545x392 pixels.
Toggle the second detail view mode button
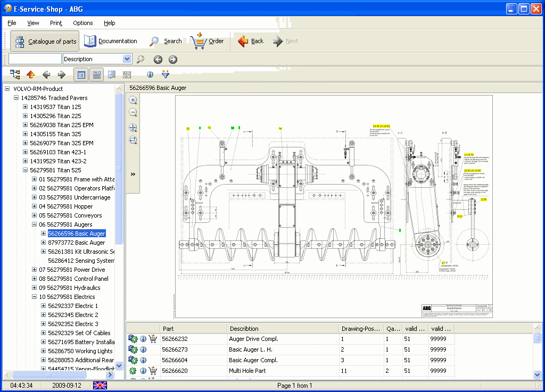[x=96, y=74]
